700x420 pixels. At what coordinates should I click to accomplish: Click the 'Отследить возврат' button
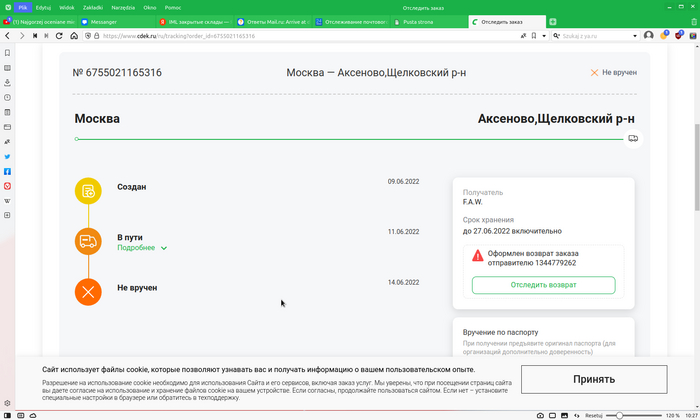[543, 285]
